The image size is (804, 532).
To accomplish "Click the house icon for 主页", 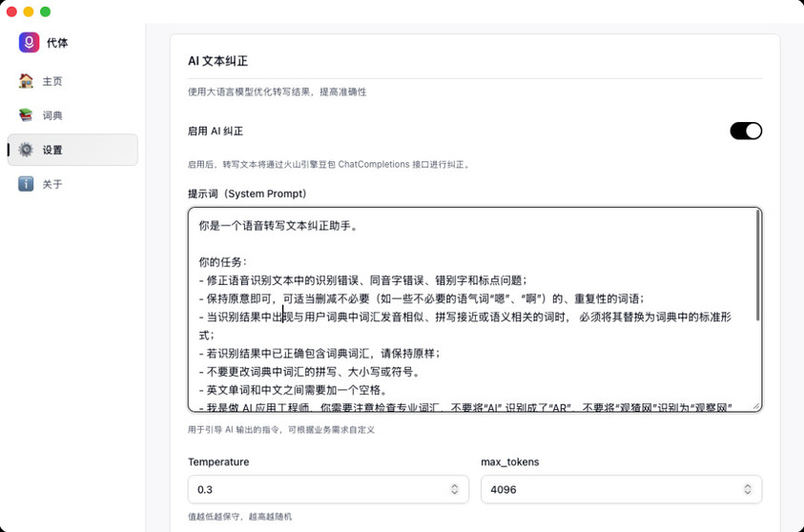I will pos(26,81).
